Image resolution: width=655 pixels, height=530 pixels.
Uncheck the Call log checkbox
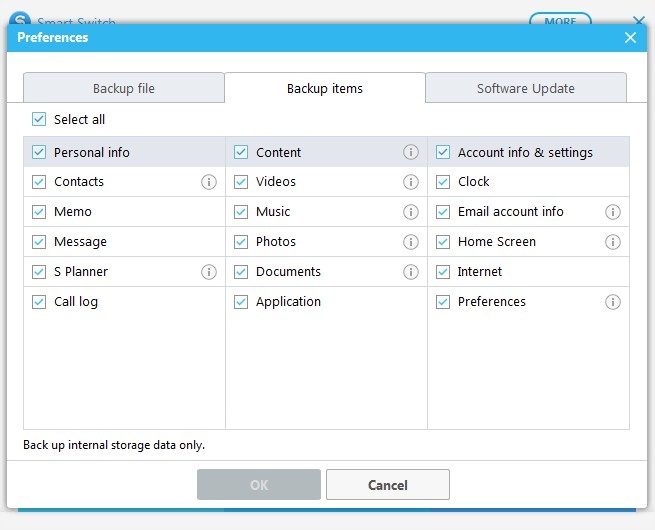pos(39,302)
